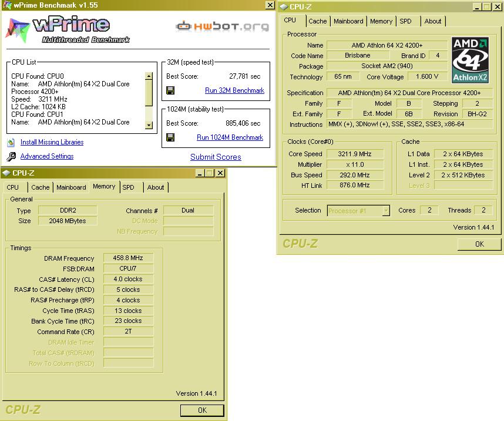This screenshot has height=421, width=504.
Task: Switch to Memory tab in CPU window
Action: (381, 21)
